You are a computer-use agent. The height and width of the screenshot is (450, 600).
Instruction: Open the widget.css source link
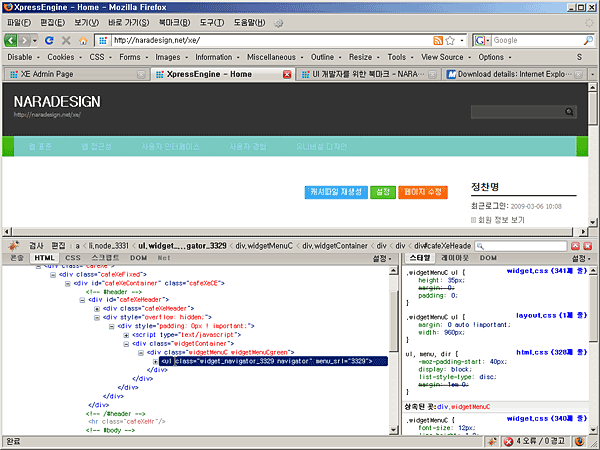tap(528, 270)
